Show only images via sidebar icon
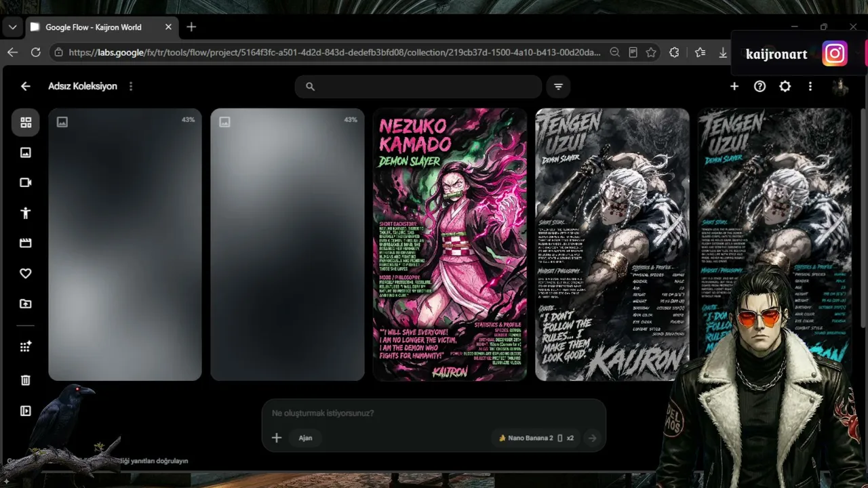868x488 pixels. [26, 152]
